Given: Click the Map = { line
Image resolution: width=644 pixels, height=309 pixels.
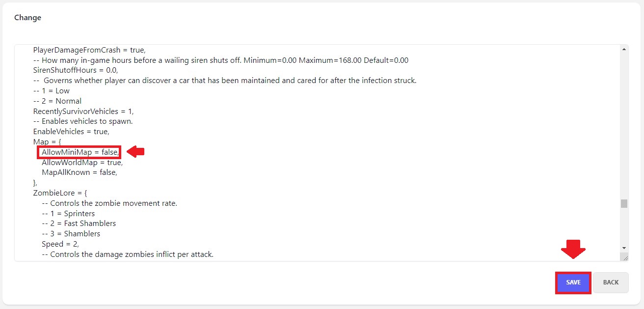Looking at the screenshot, I should (x=45, y=141).
